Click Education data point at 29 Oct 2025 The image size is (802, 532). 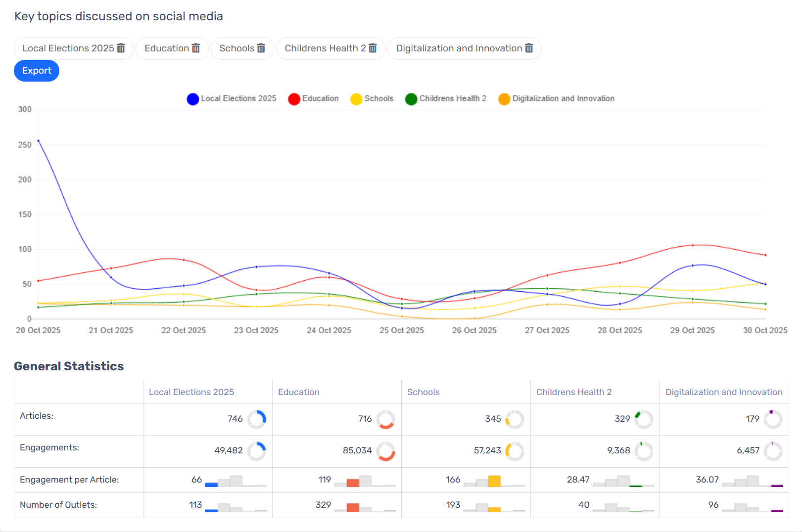(692, 245)
